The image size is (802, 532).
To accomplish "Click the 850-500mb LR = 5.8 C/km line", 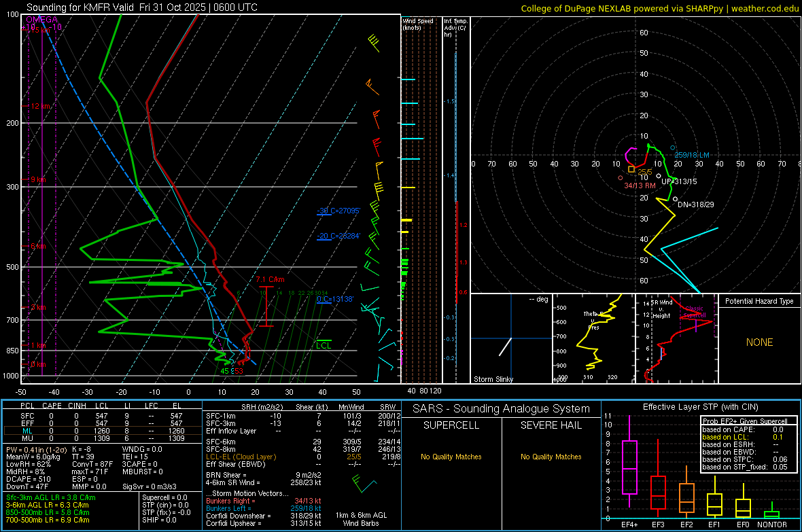I will [48, 512].
